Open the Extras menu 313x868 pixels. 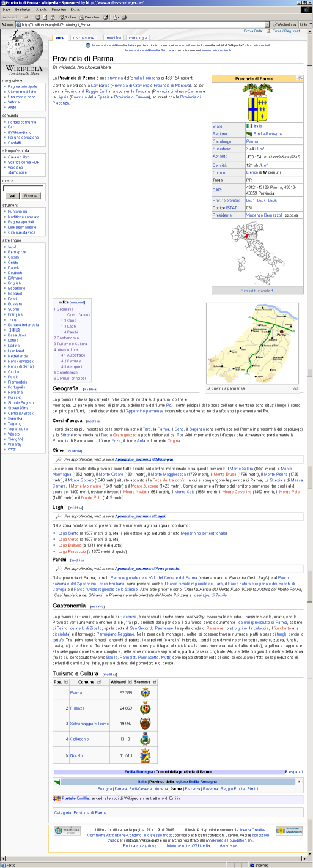[75, 10]
